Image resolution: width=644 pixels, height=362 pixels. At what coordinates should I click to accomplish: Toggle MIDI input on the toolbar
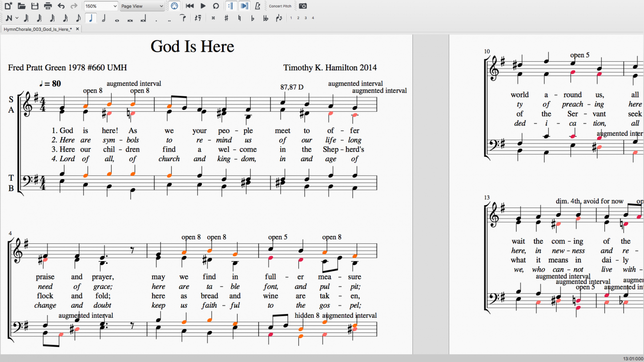tap(174, 6)
